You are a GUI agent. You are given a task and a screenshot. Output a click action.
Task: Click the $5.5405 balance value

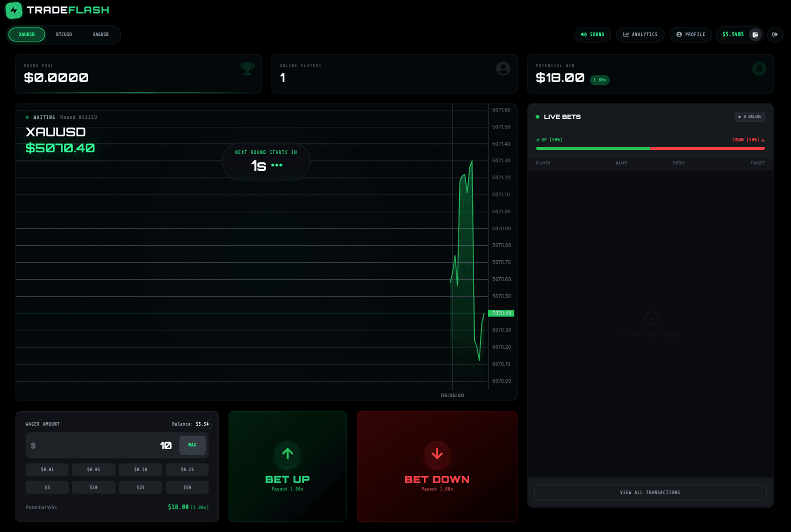click(x=733, y=34)
